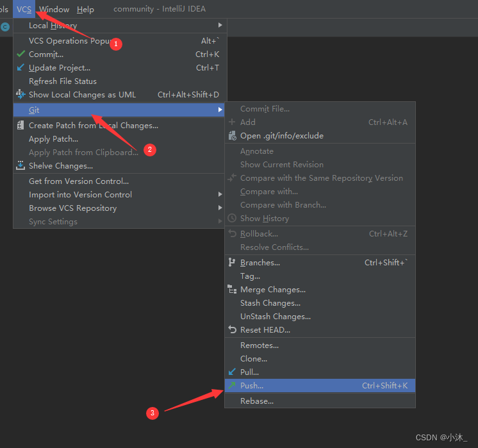Click the blue arrow Update Project icon

pos(21,67)
